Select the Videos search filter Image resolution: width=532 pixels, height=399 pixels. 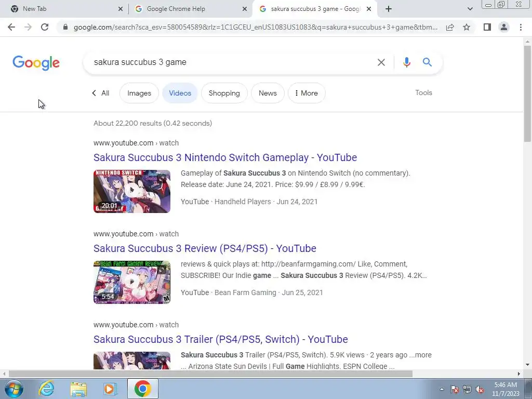click(x=180, y=93)
